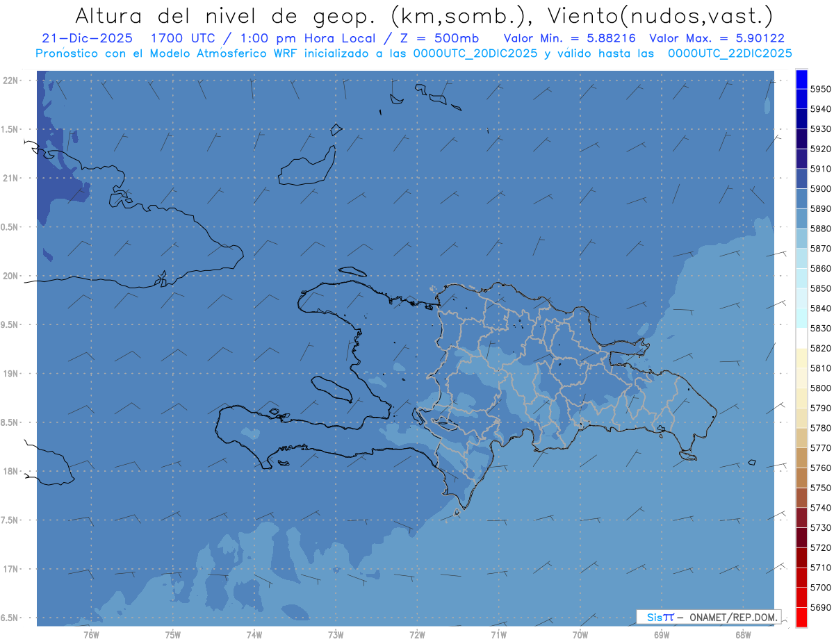834x644 pixels.
Task: Pick the bright blue legend swatch above 5950
Action: 801,79
